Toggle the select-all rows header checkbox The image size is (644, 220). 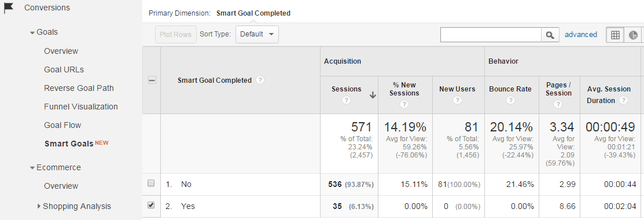pos(152,80)
